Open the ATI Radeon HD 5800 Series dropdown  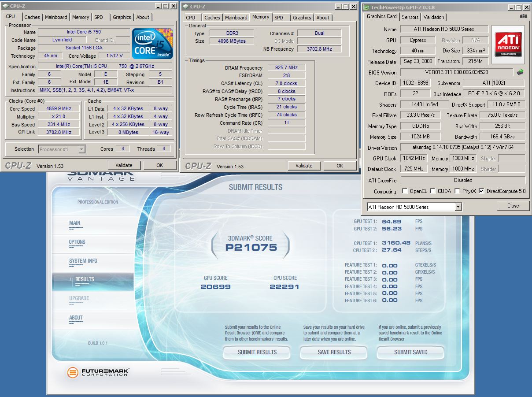(458, 207)
